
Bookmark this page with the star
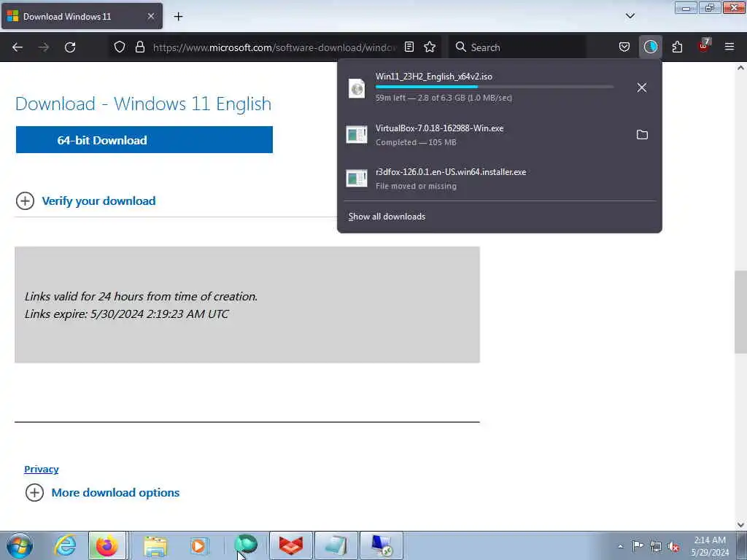click(430, 47)
